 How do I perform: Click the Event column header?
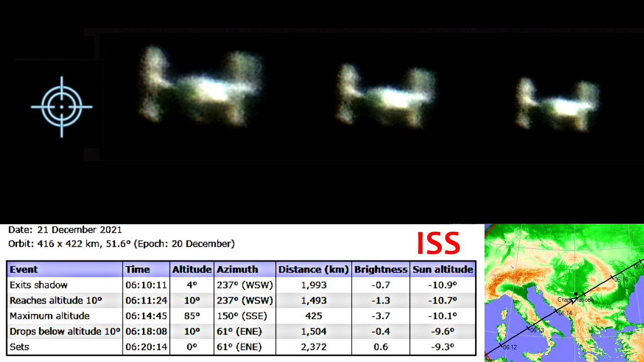(x=24, y=269)
